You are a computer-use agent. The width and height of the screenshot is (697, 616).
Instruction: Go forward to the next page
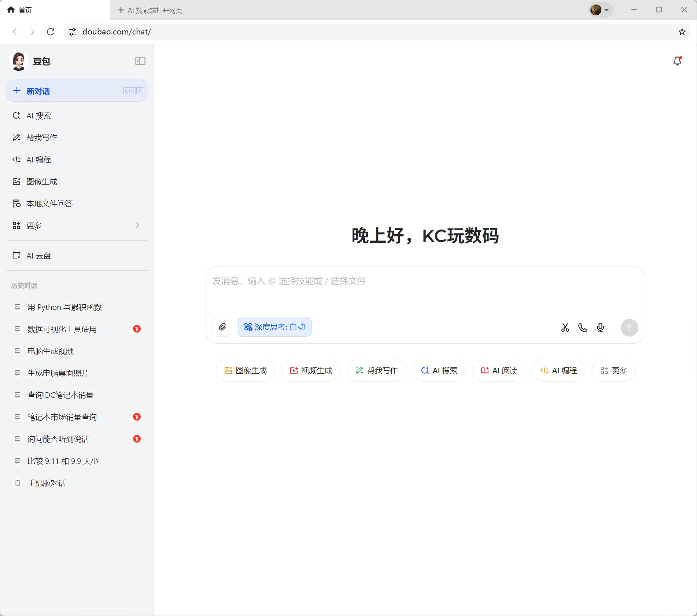click(33, 32)
